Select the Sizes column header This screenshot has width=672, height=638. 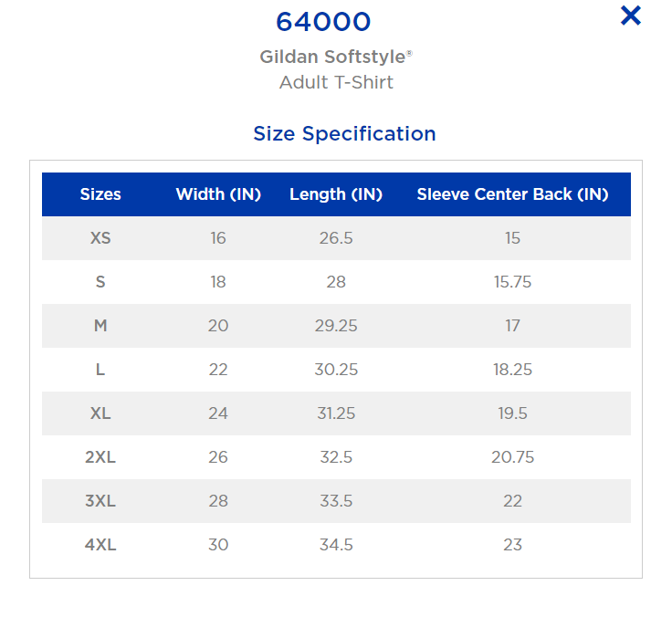pos(100,194)
